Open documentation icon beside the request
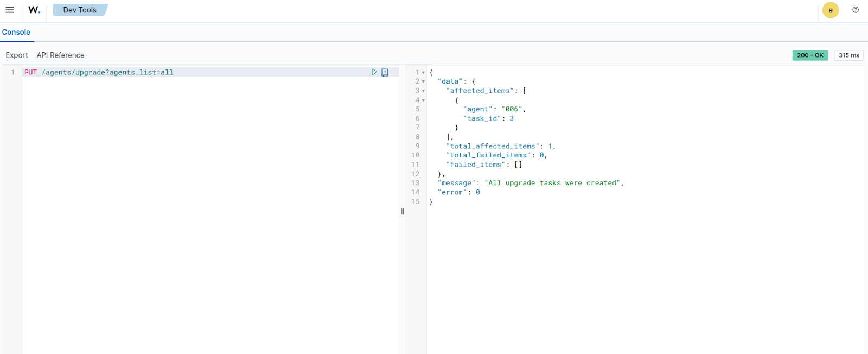 (x=385, y=72)
